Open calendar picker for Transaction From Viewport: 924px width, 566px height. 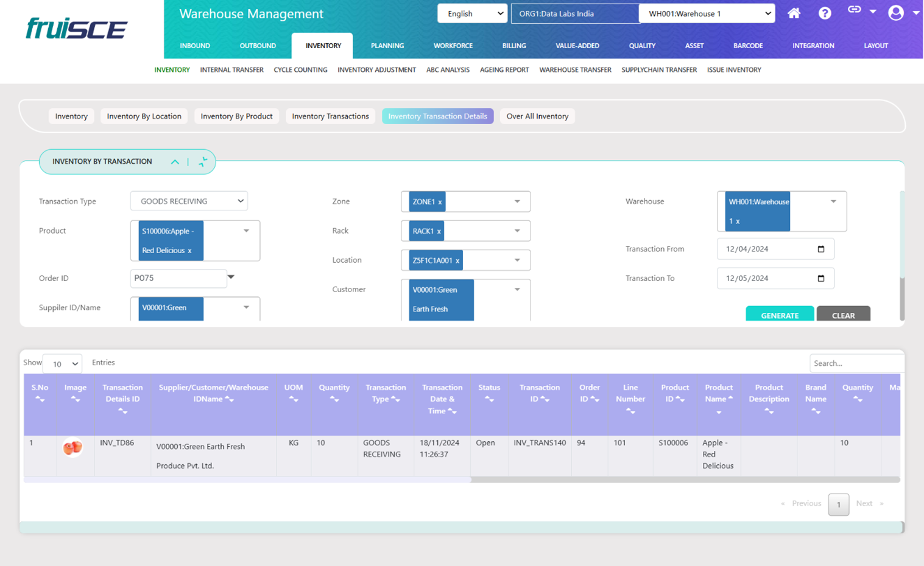(x=820, y=249)
